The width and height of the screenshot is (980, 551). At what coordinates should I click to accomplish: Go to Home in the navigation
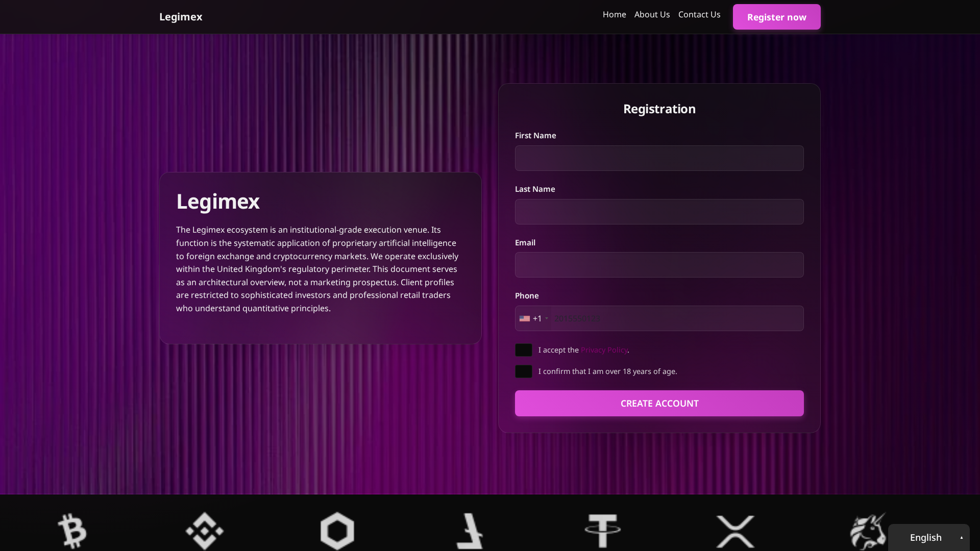[615, 14]
